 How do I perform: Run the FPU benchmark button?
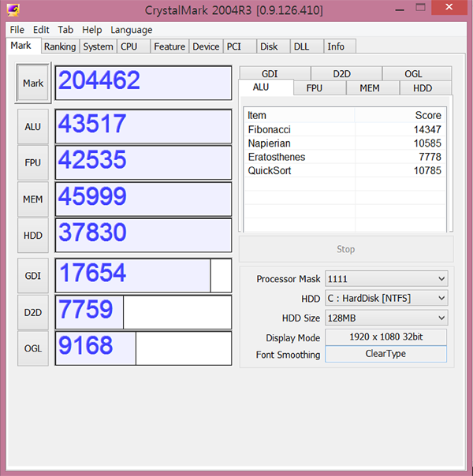click(33, 162)
